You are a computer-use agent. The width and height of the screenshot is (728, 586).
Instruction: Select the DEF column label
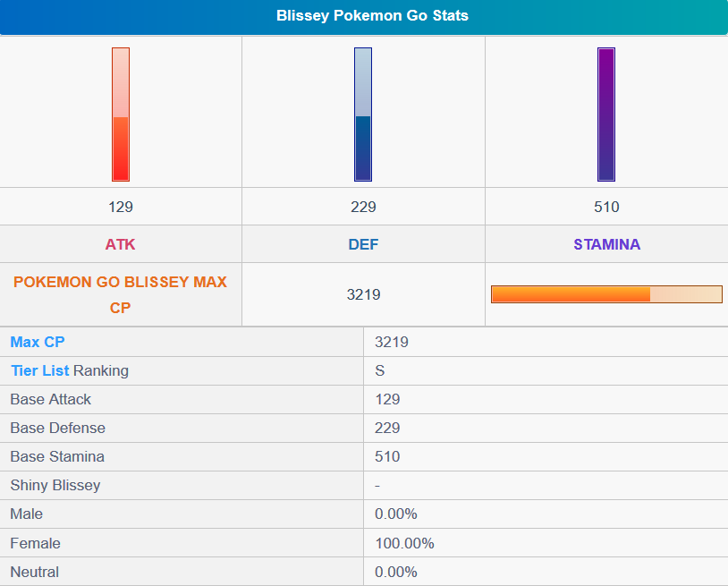click(x=363, y=244)
